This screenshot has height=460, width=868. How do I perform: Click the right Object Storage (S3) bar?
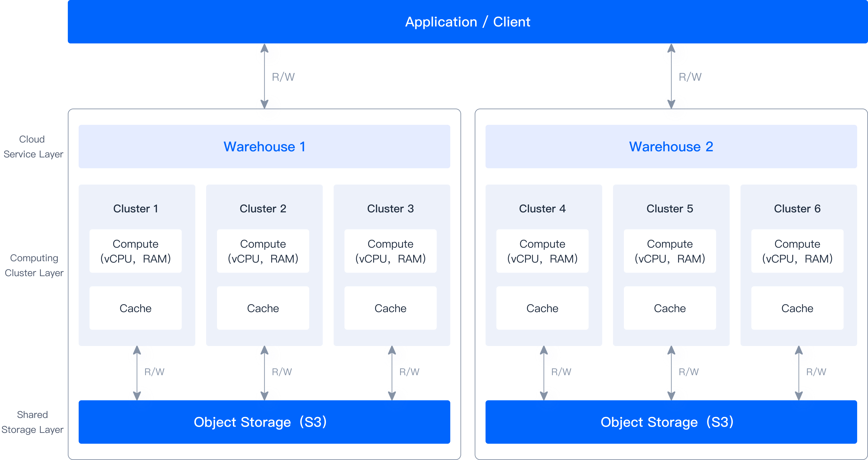point(671,422)
